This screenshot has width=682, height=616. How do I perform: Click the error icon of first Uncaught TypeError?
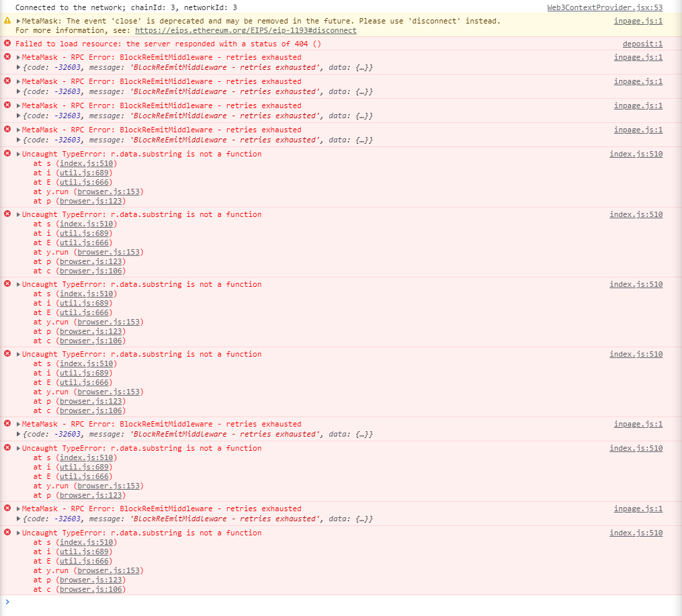click(7, 153)
